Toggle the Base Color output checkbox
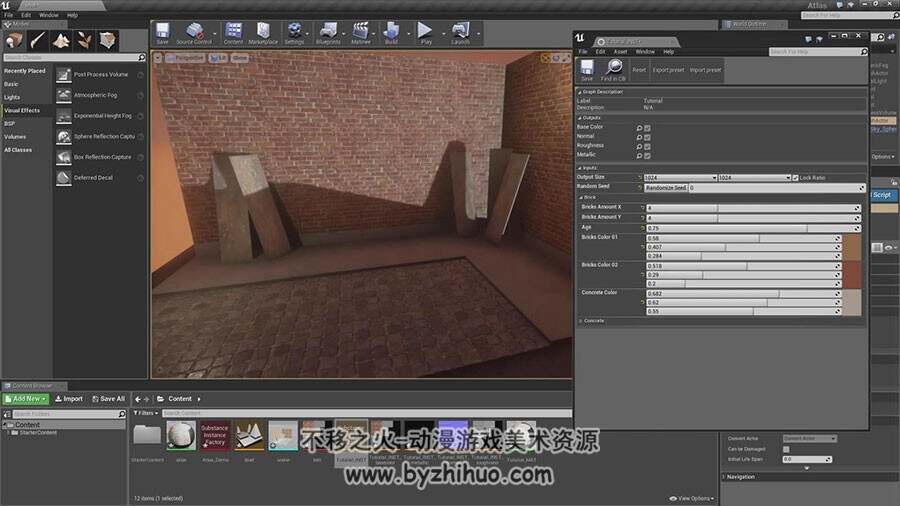The image size is (900, 506). 647,128
